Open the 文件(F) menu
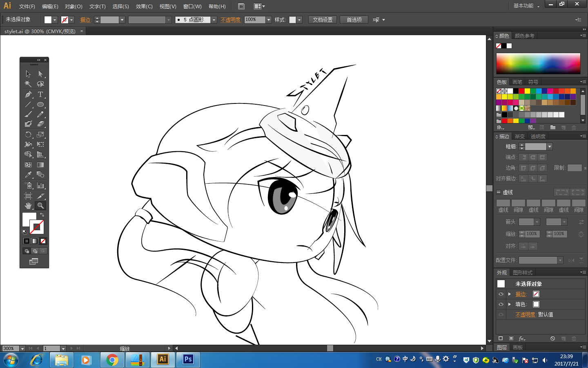Viewport: 588px width, 368px height. 27,7
